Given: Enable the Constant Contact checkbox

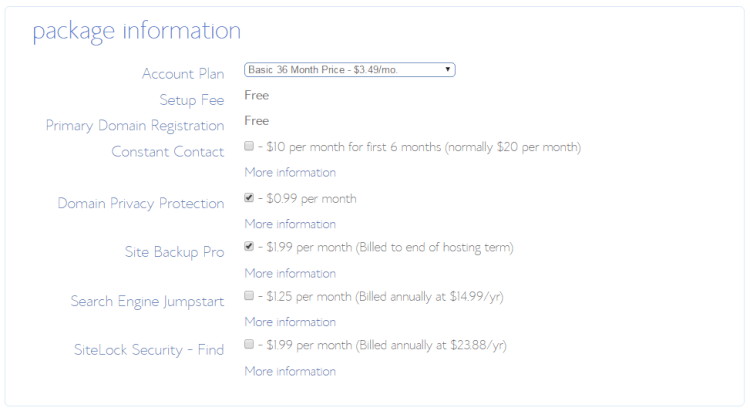Looking at the screenshot, I should (249, 145).
